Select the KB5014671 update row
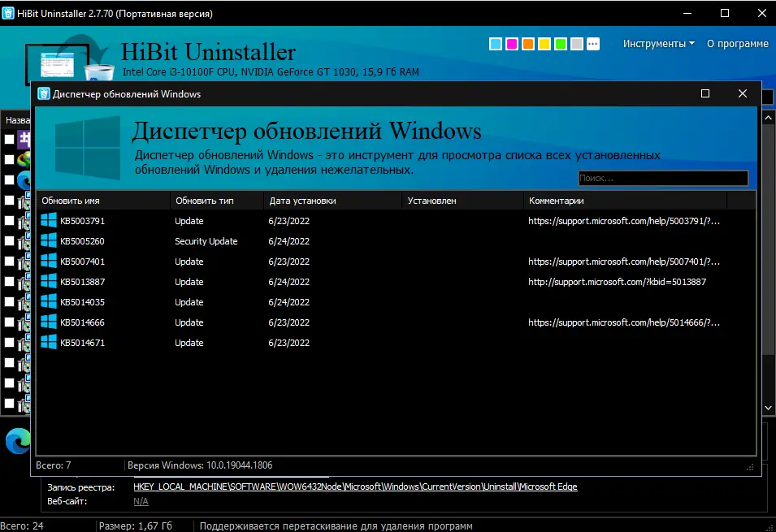 point(396,343)
